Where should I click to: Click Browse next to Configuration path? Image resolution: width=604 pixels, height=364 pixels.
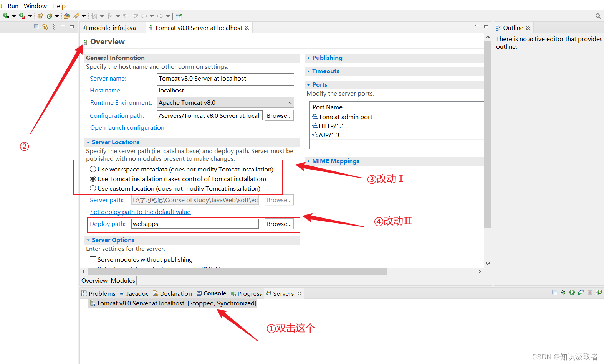click(279, 115)
